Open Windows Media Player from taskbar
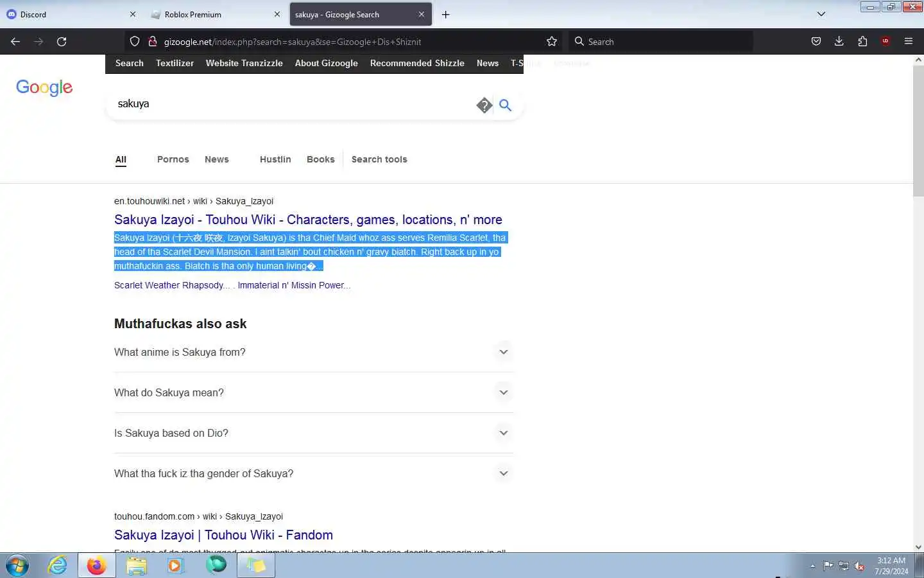 (x=175, y=566)
